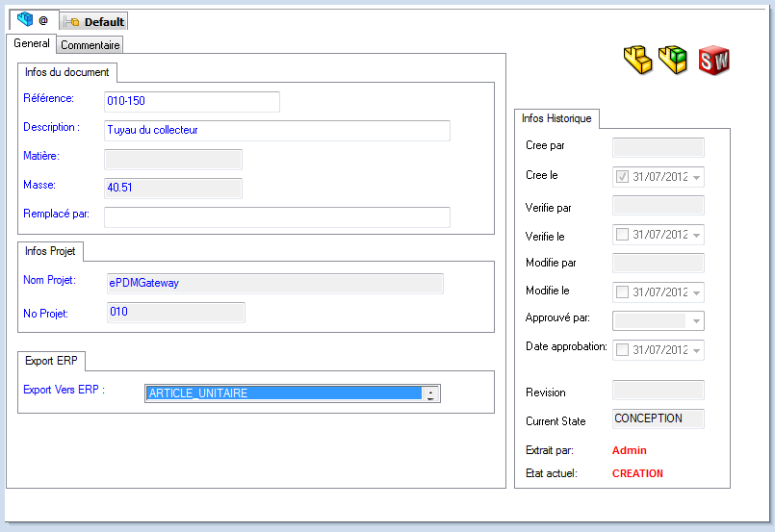Viewport: 775px width, 532px height.
Task: Click the yellow part icon with green cube
Action: [x=673, y=61]
